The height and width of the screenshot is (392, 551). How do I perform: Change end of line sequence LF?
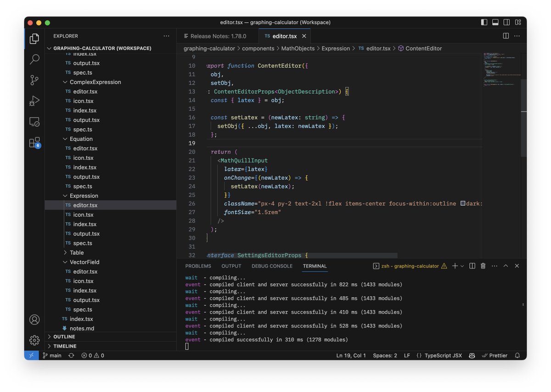click(x=407, y=355)
